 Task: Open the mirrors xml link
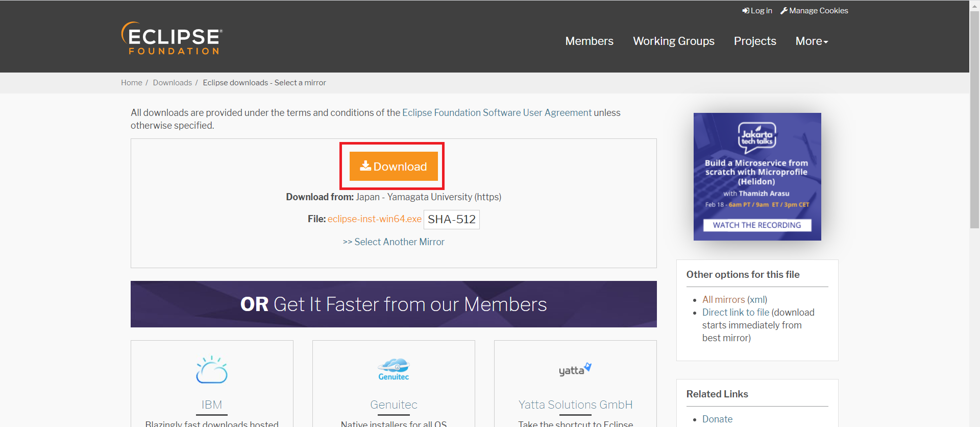tap(757, 299)
